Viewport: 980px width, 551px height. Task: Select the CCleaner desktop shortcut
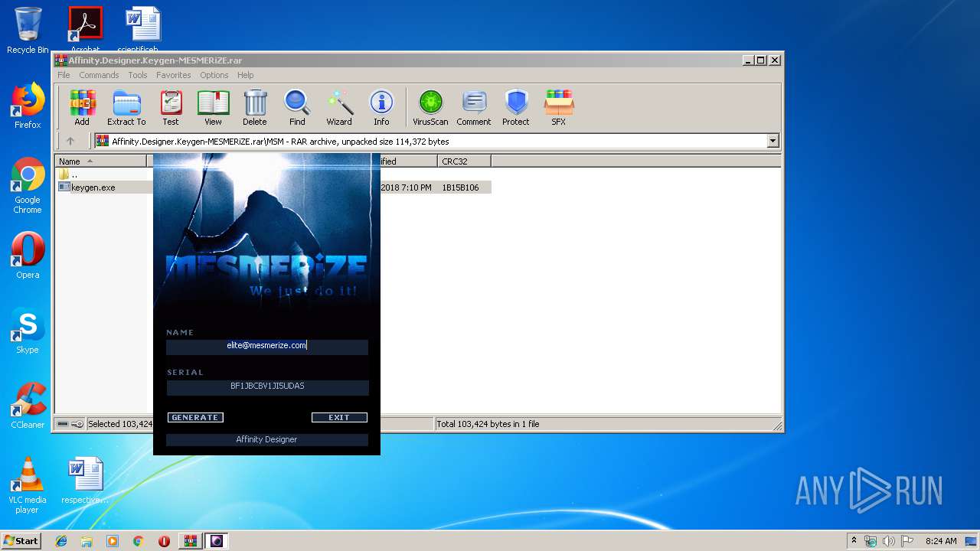click(28, 406)
